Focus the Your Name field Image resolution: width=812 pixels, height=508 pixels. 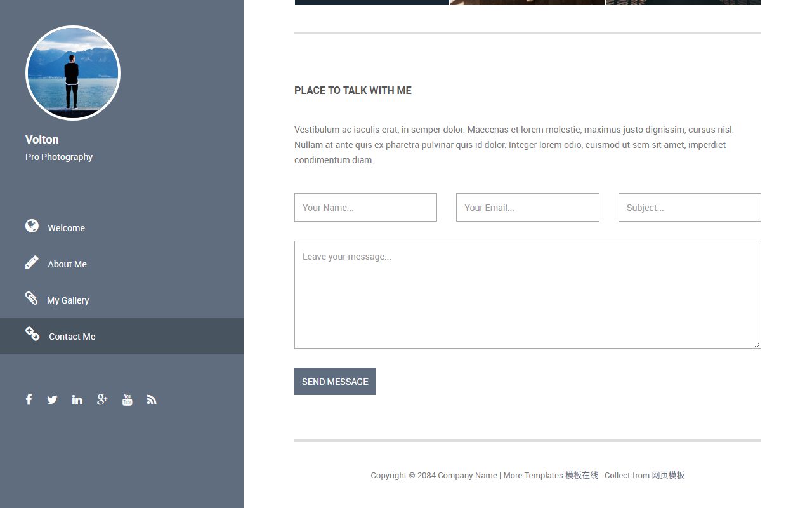pos(365,208)
